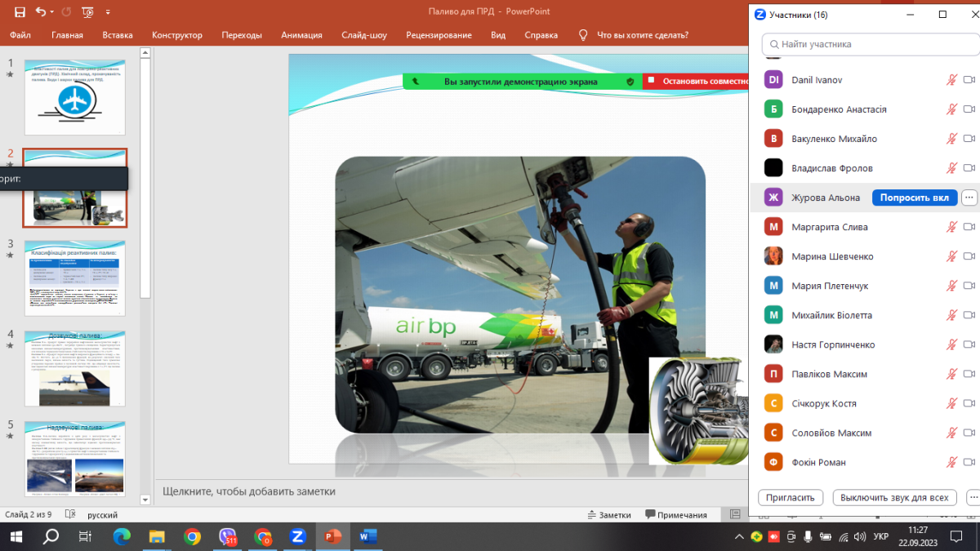The width and height of the screenshot is (980, 551).
Task: Click the 'Попросить вкл' button
Action: pos(915,198)
